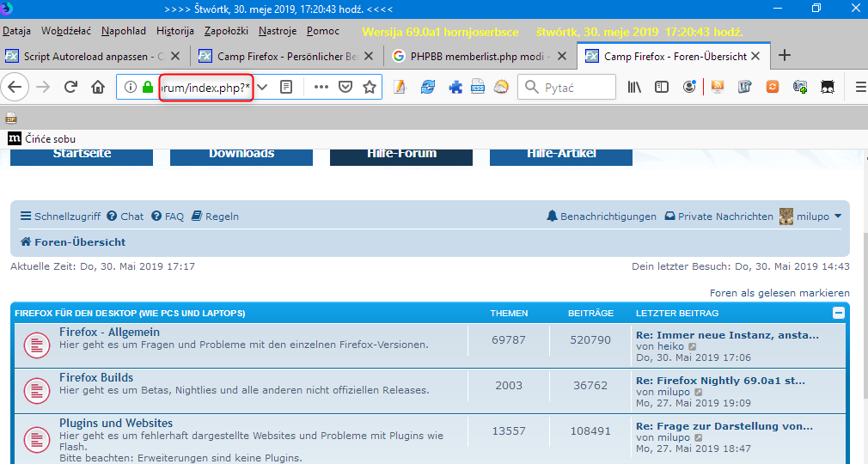
Task: Open a new tab with plus button
Action: [784, 56]
